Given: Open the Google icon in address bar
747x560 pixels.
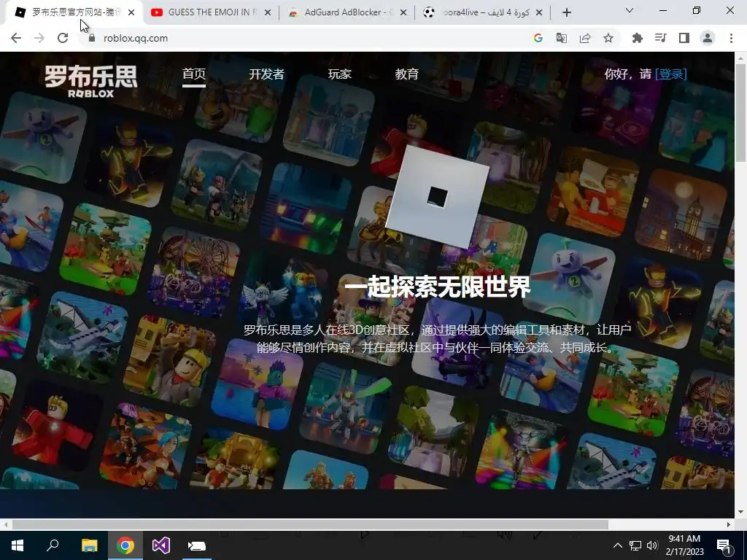Looking at the screenshot, I should (538, 38).
